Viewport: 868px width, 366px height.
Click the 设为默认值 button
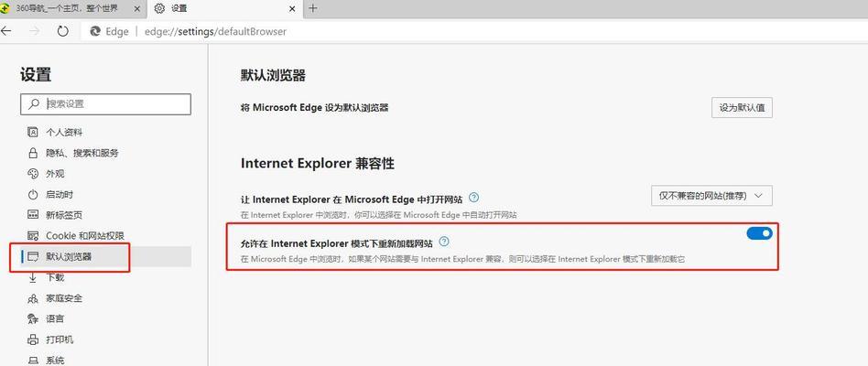(742, 108)
